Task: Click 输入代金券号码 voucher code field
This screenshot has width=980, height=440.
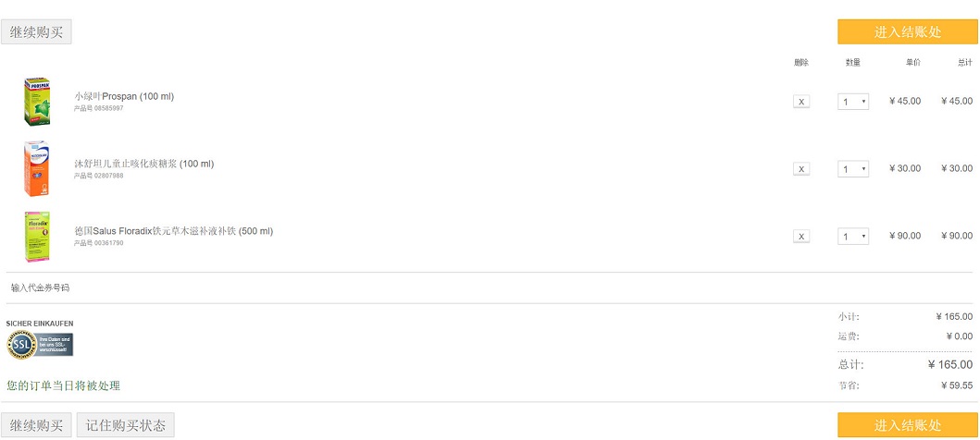Action: [x=40, y=287]
